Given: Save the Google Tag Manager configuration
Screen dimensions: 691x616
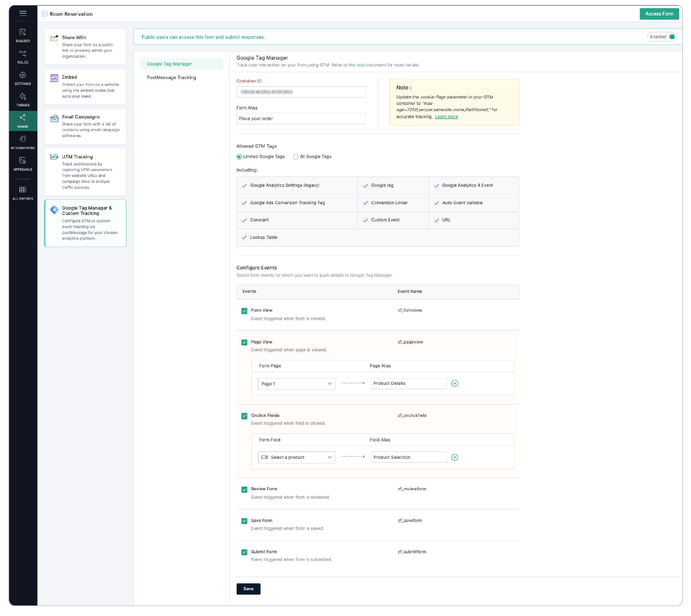Looking at the screenshot, I should [x=248, y=589].
